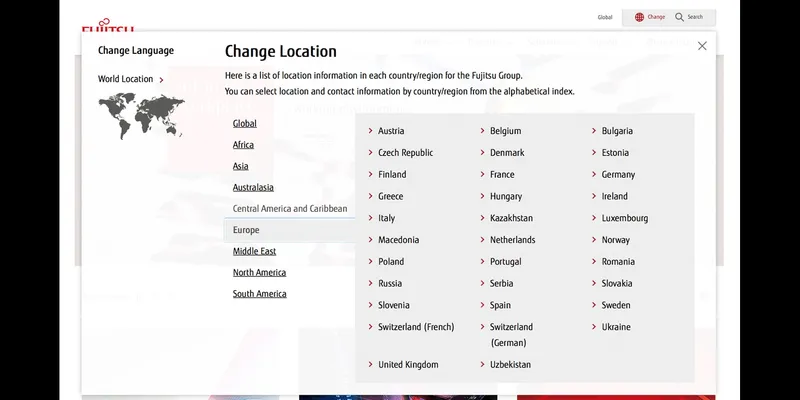Open the Estonia location

click(x=615, y=153)
